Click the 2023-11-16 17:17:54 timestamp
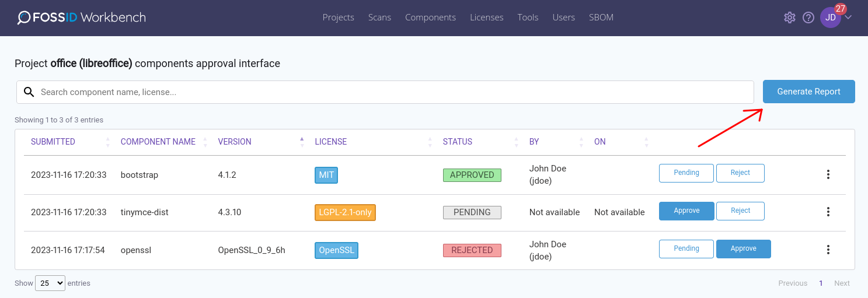The image size is (868, 298). 68,250
